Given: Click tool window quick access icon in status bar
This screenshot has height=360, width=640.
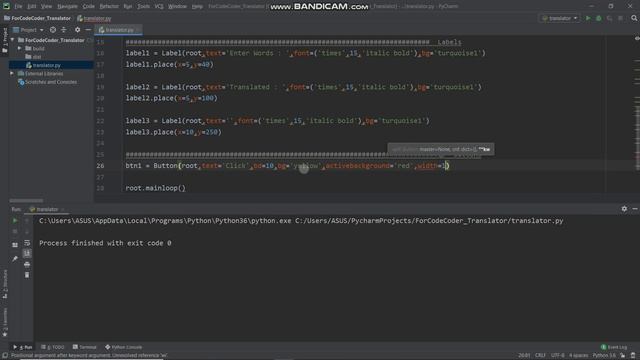Looking at the screenshot, I should point(4,356).
